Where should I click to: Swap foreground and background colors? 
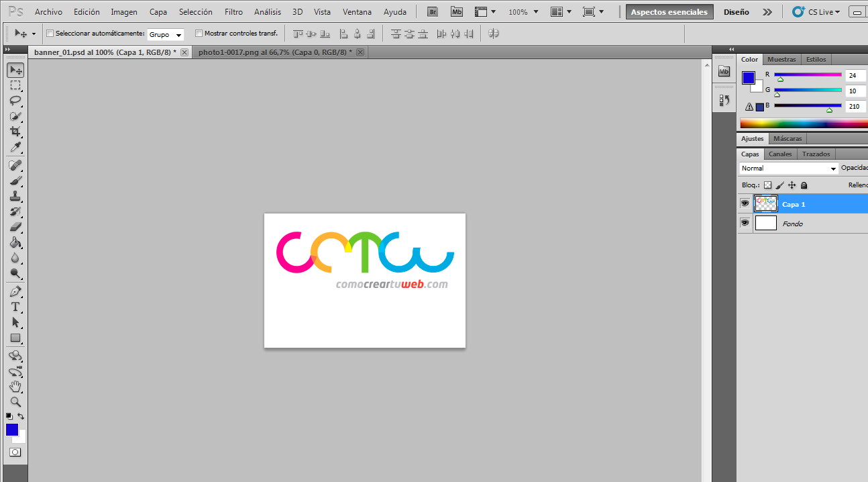click(21, 416)
